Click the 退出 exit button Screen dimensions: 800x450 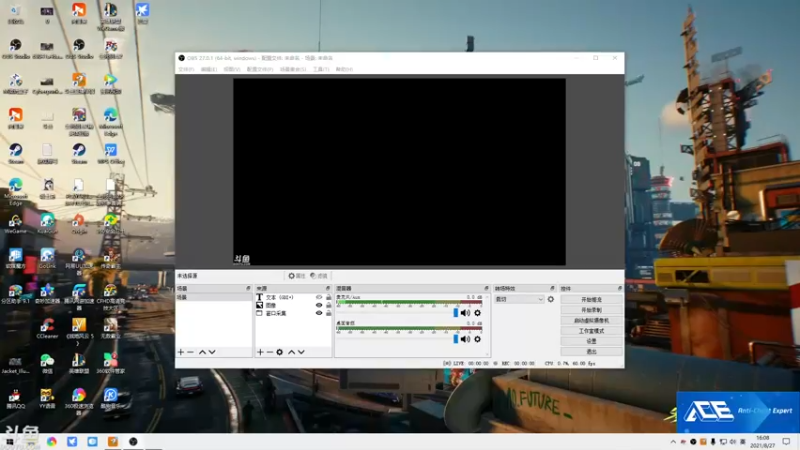(591, 352)
